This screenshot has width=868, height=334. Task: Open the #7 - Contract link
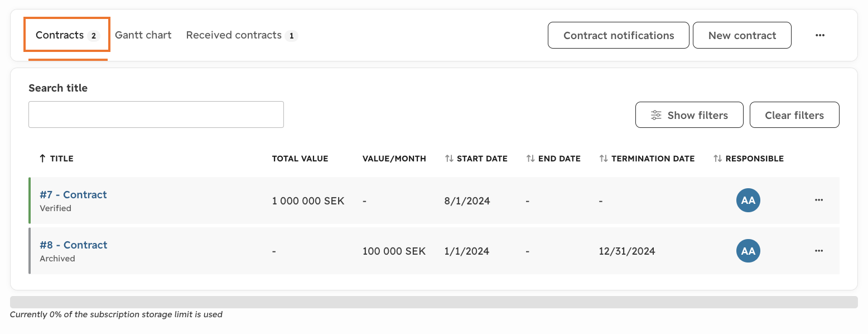click(x=73, y=194)
